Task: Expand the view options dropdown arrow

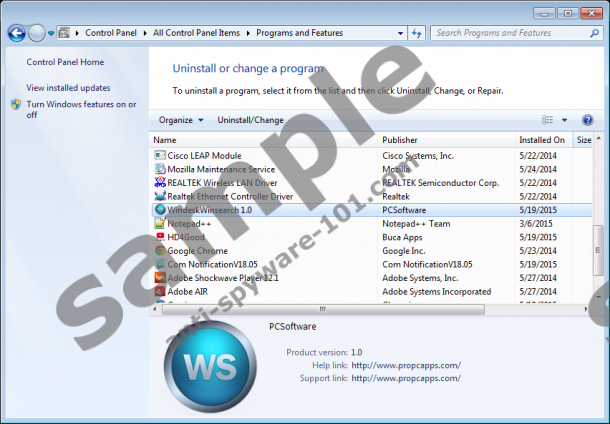Action: click(564, 120)
